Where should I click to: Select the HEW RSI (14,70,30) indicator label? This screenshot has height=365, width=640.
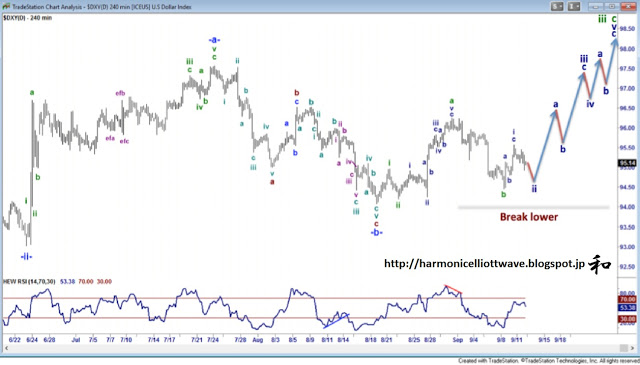pos(29,282)
